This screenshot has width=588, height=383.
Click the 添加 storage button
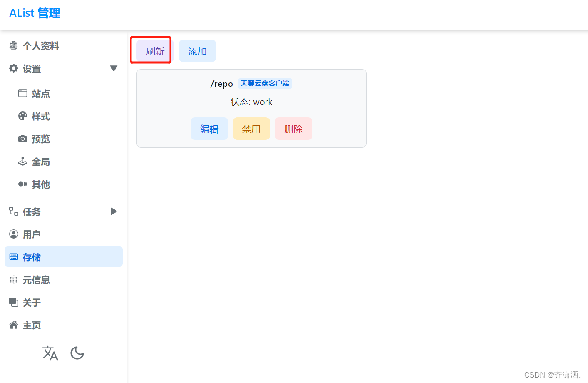coord(197,51)
